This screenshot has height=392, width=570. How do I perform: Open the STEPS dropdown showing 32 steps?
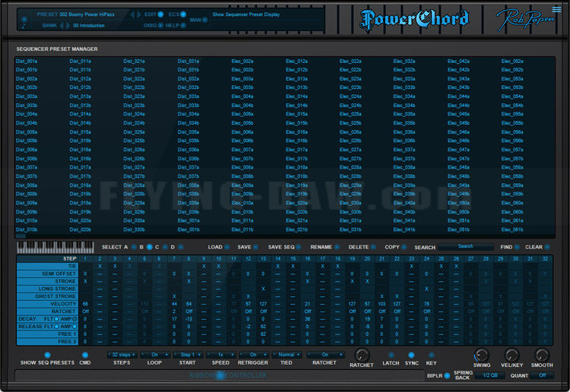122,355
